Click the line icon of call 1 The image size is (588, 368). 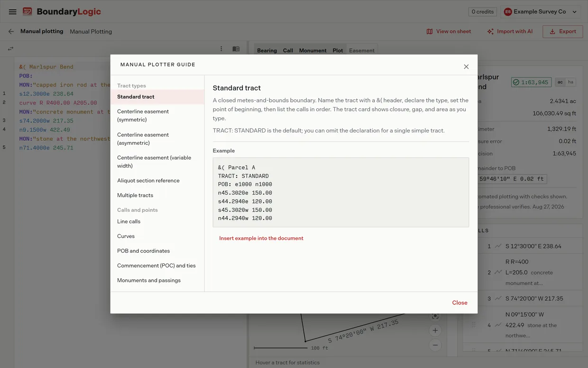coord(498,246)
